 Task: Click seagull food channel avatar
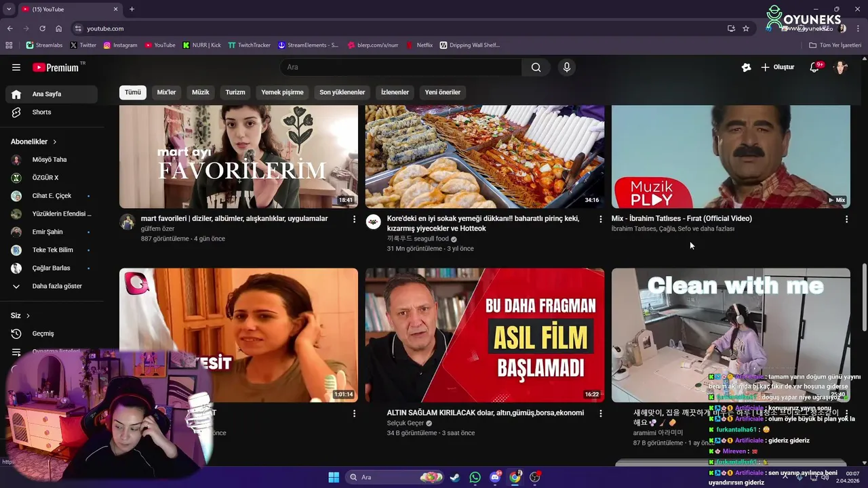(374, 222)
